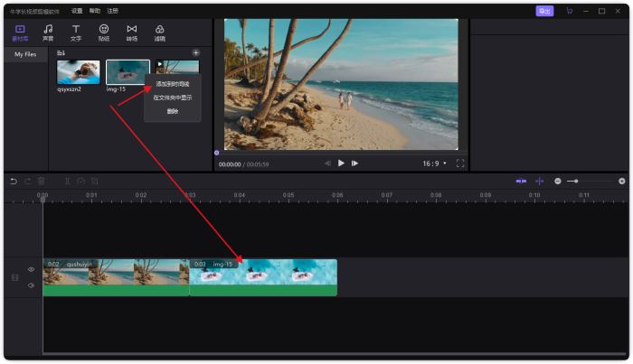Click the purple 导出 export button

coord(544,11)
